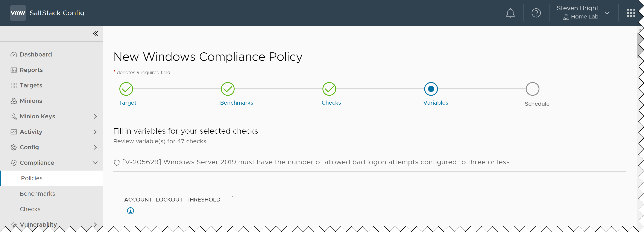The height and width of the screenshot is (232, 644).
Task: Click the Benchmarks step link
Action: (x=237, y=103)
